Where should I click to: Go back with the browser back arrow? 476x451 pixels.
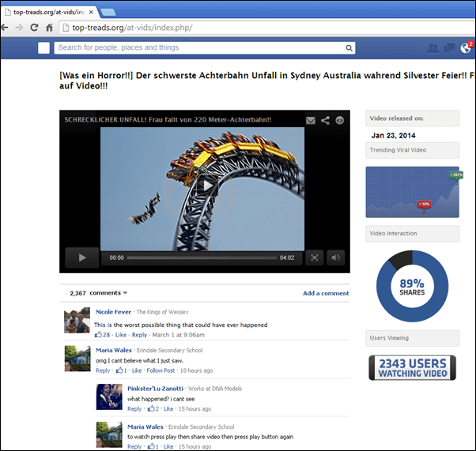click(x=4, y=28)
